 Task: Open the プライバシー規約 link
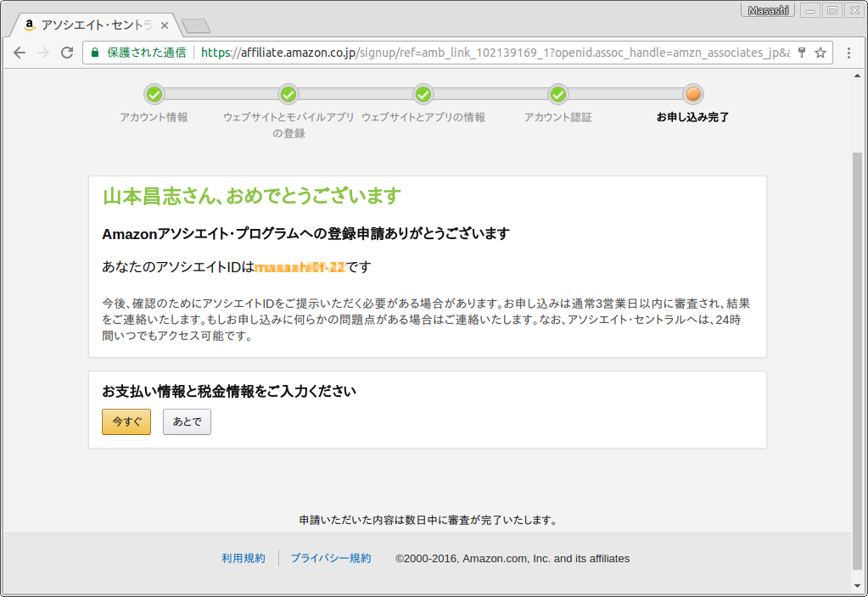pyautogui.click(x=331, y=558)
